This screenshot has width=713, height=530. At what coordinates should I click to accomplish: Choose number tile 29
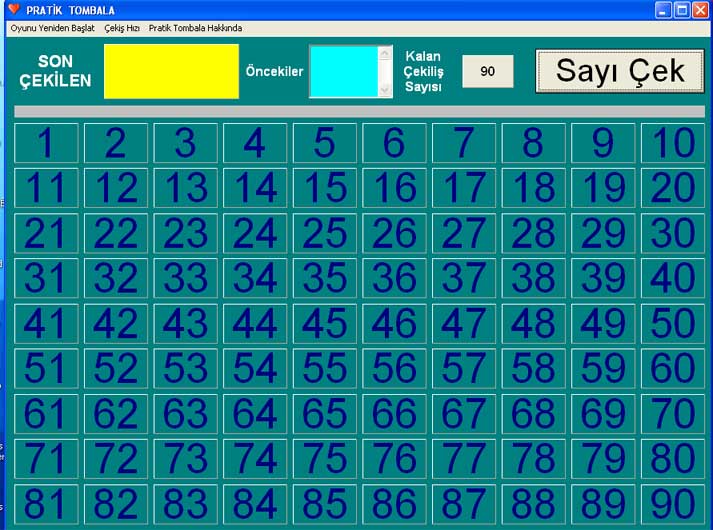point(603,233)
